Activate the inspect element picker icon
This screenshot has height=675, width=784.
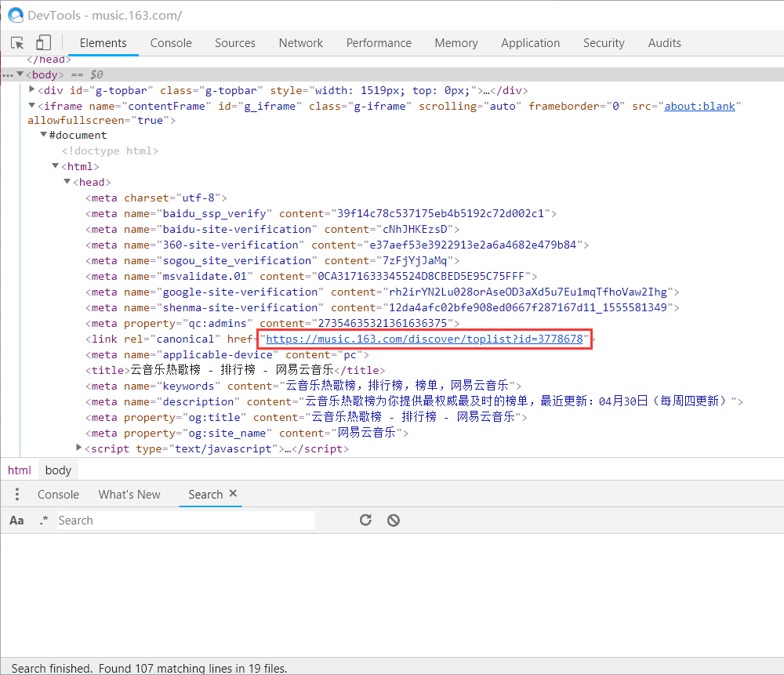tap(17, 43)
